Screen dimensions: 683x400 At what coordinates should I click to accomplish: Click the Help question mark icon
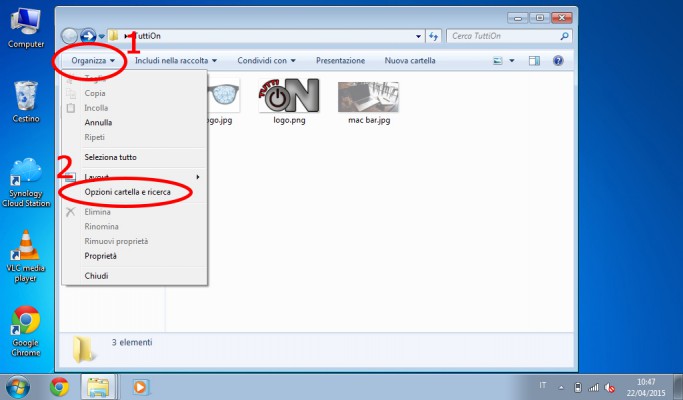click(x=558, y=61)
